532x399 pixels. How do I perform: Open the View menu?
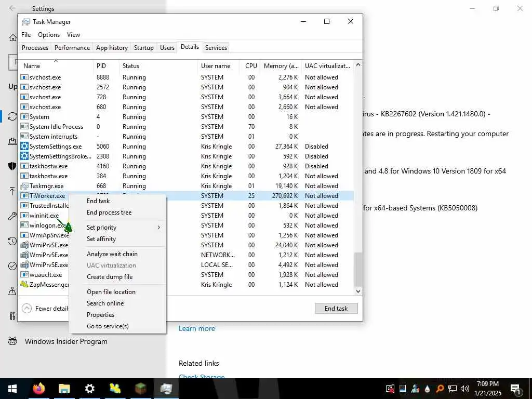(73, 35)
